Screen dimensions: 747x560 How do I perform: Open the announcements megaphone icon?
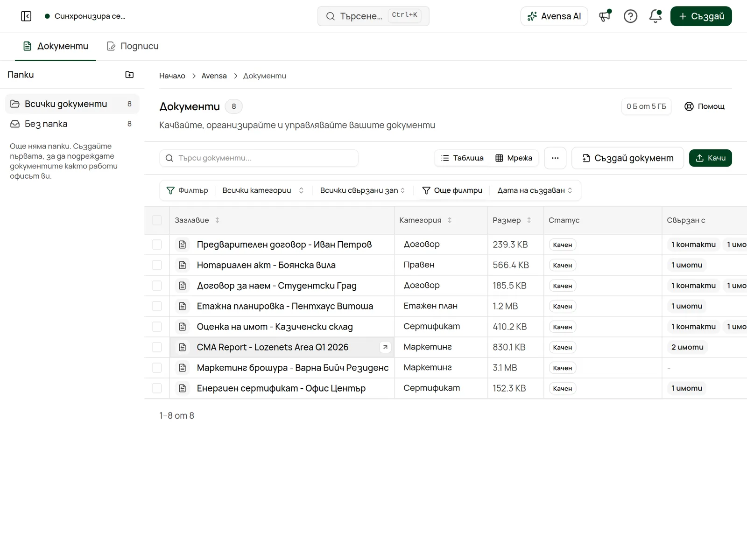(605, 16)
